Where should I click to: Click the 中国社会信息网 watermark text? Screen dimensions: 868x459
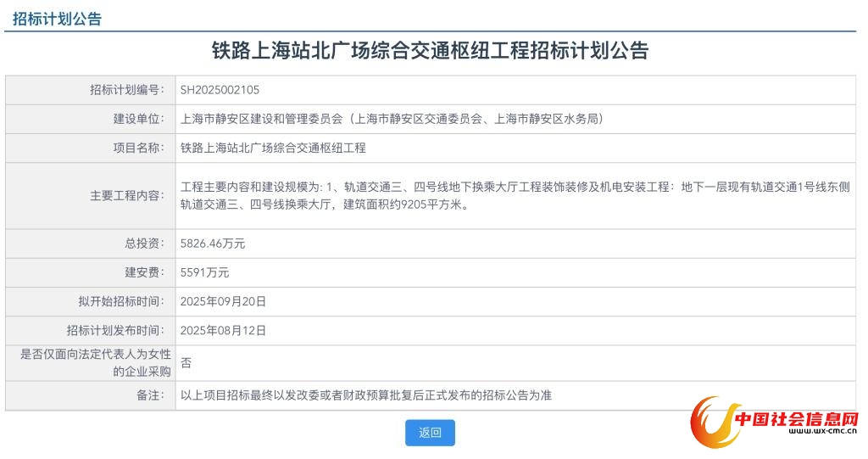click(x=796, y=420)
